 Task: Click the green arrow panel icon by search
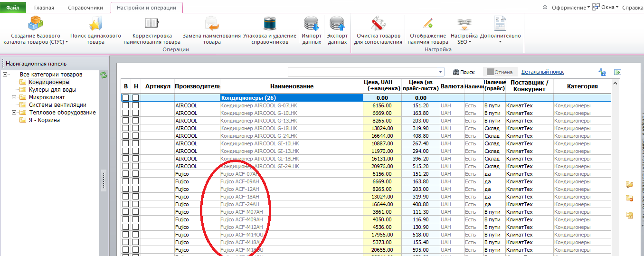(x=617, y=72)
